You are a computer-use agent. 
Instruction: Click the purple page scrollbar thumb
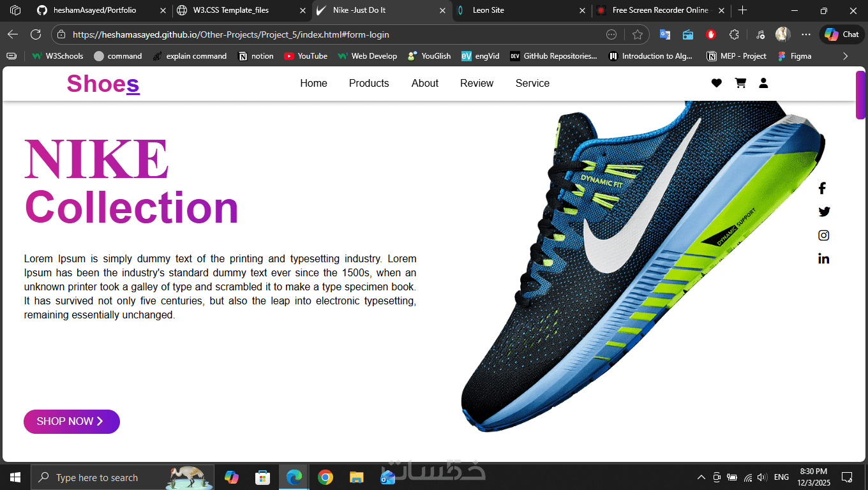(860, 94)
